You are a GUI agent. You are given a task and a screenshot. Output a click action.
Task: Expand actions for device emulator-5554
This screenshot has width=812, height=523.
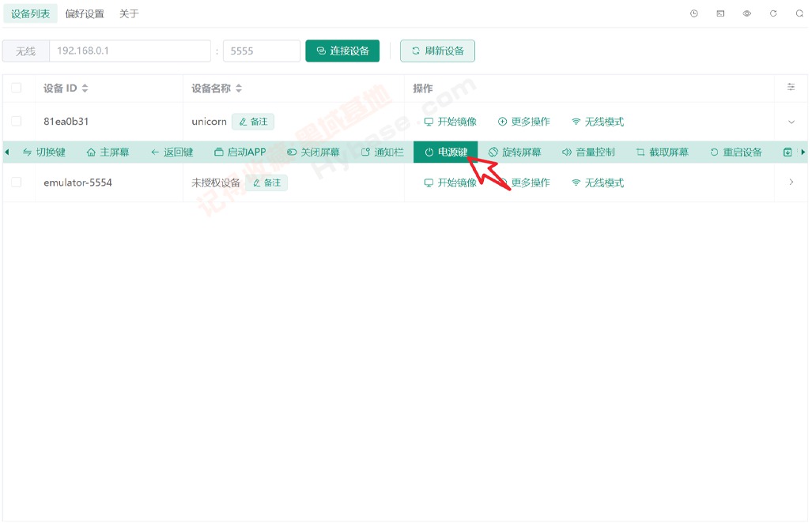click(791, 182)
